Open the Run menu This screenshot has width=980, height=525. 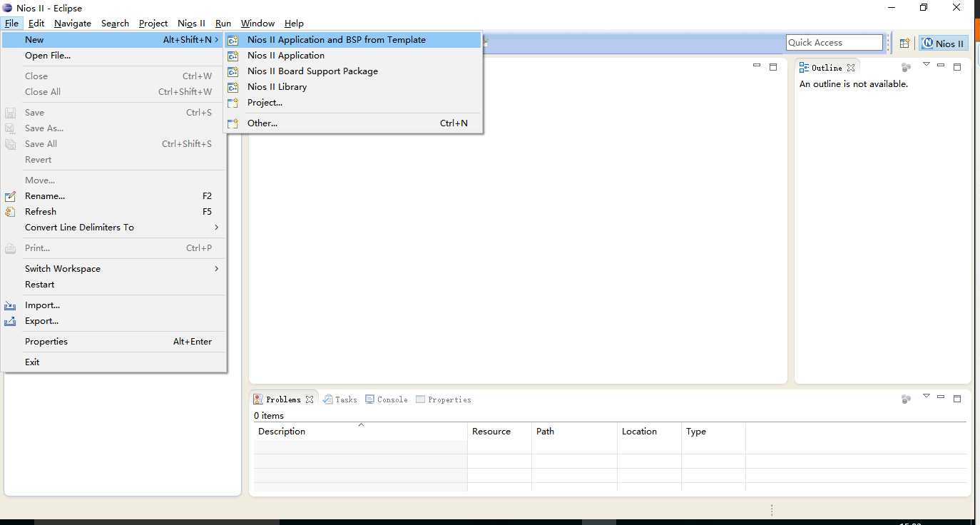pos(223,24)
